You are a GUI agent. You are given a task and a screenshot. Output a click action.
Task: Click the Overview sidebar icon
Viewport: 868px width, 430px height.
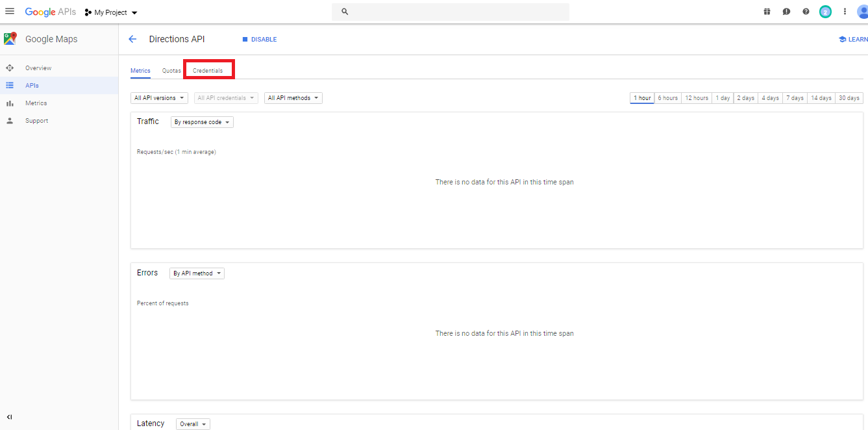click(10, 68)
